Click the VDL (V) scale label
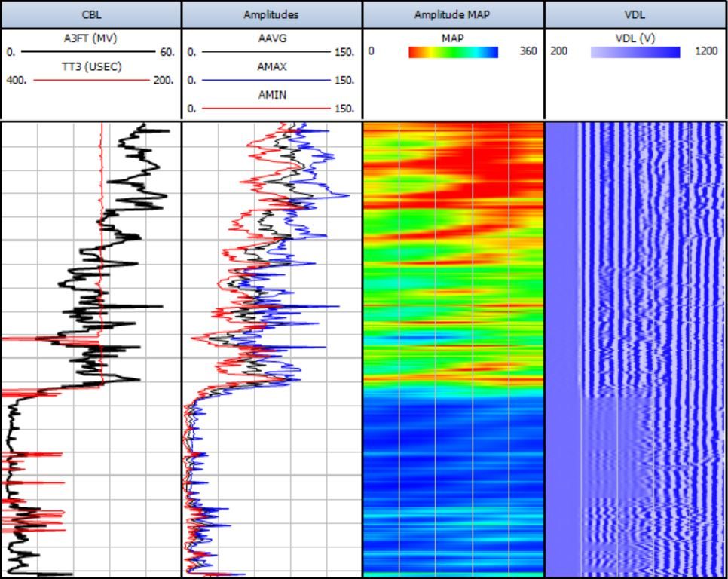This screenshot has width=728, height=579. (635, 38)
